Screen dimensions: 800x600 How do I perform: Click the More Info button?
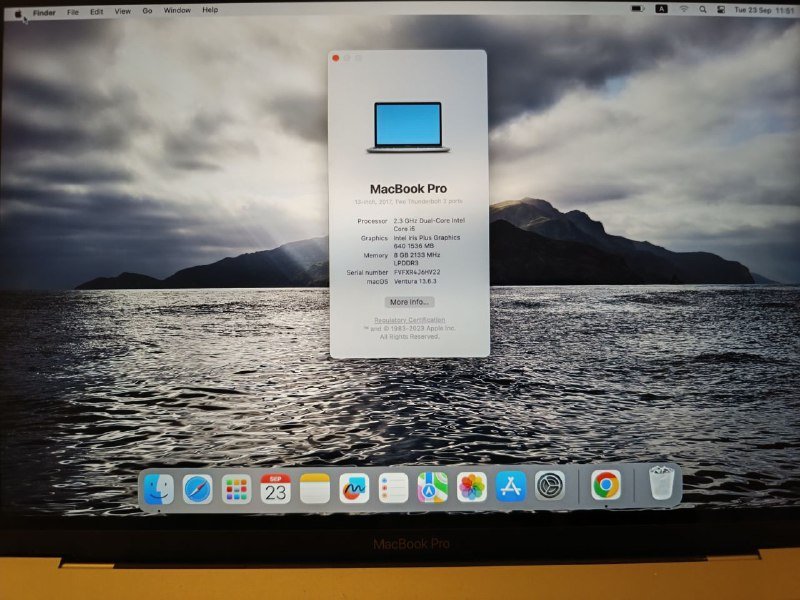coord(411,304)
